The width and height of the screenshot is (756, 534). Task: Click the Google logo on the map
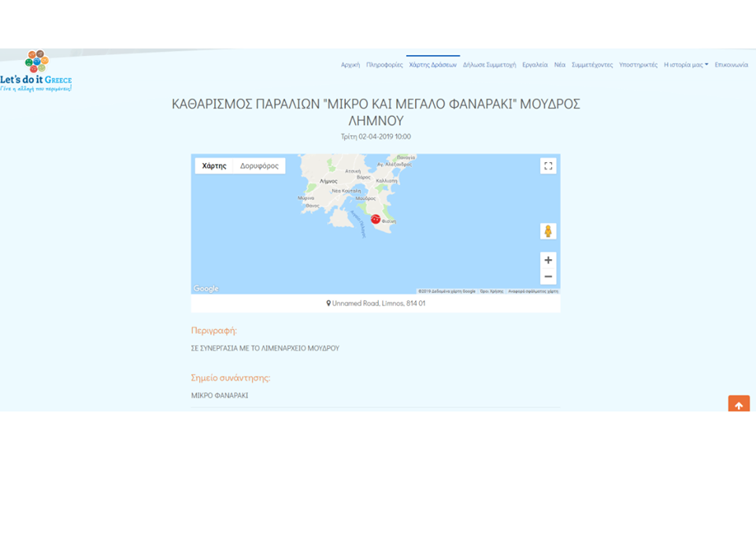[x=206, y=289]
